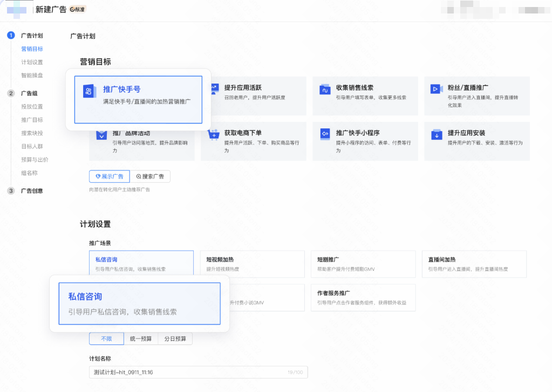Jump to 投放位置 in sidebar

(x=32, y=107)
